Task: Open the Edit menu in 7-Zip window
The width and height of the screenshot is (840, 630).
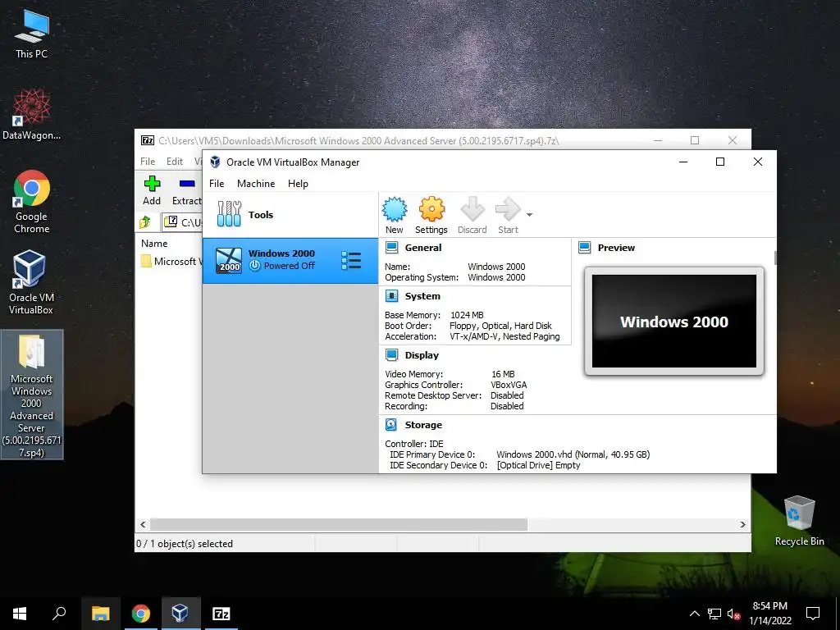Action: [175, 162]
